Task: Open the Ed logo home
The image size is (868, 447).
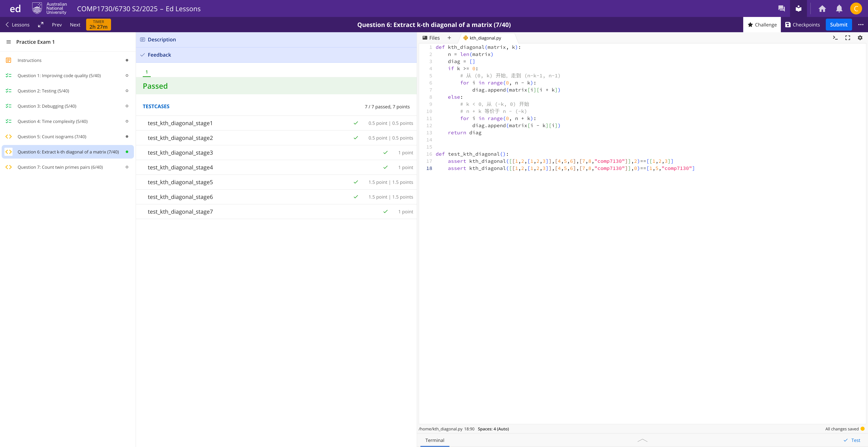Action: click(x=15, y=9)
